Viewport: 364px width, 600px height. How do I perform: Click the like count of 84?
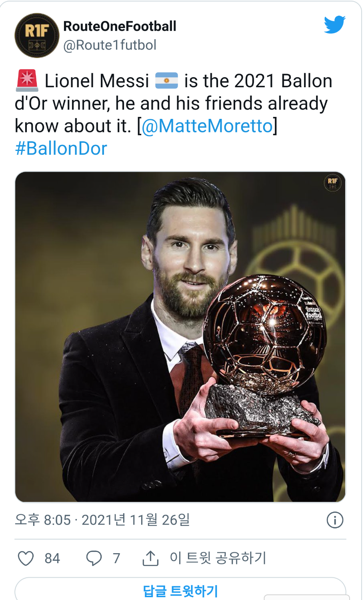pyautogui.click(x=52, y=558)
